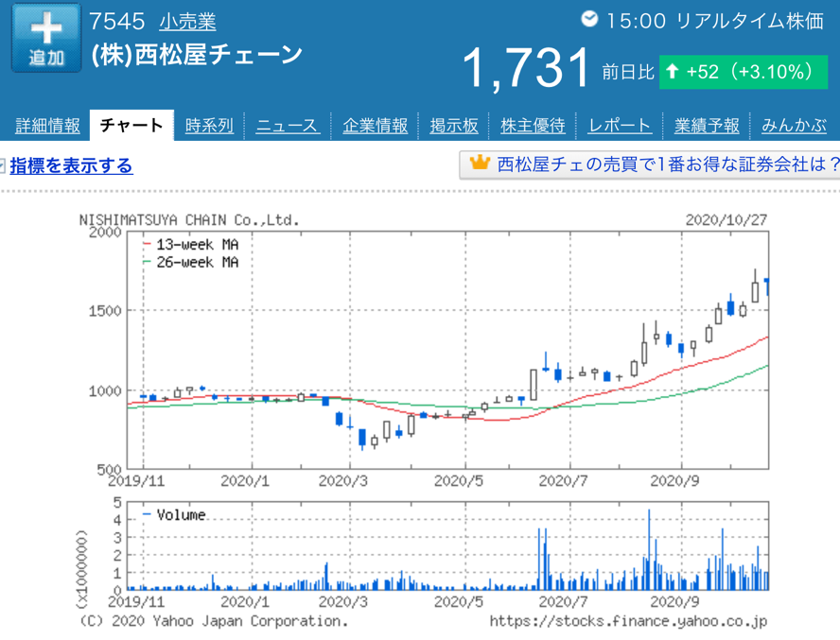Click the stock code 7545
This screenshot has height=640, width=840.
[116, 22]
